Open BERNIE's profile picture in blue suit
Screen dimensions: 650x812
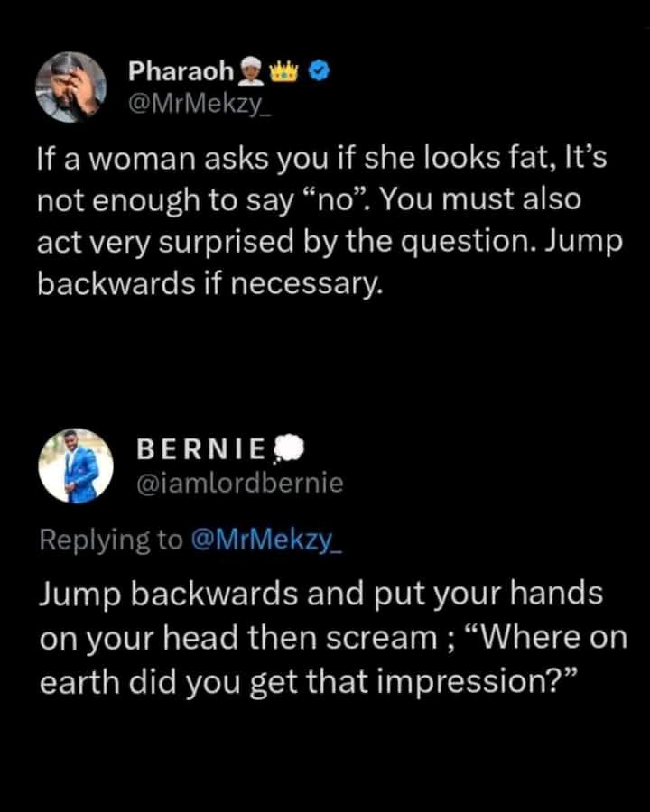[x=76, y=466]
